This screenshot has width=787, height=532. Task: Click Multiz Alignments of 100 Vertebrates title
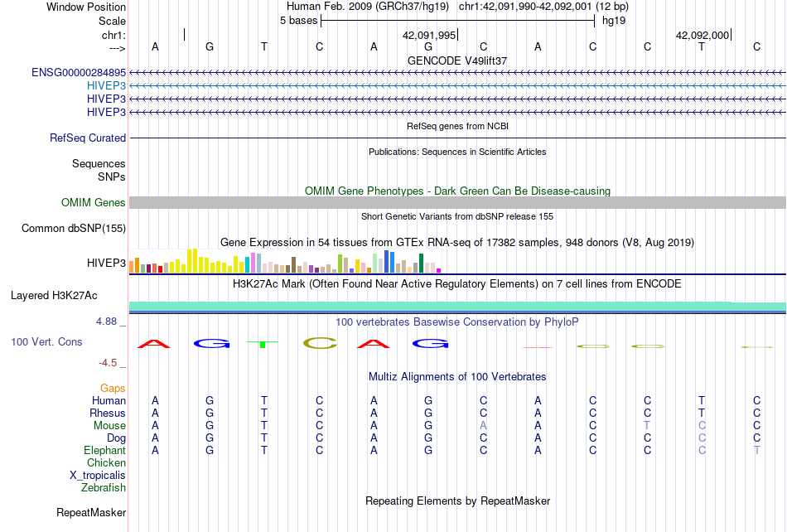coord(457,377)
